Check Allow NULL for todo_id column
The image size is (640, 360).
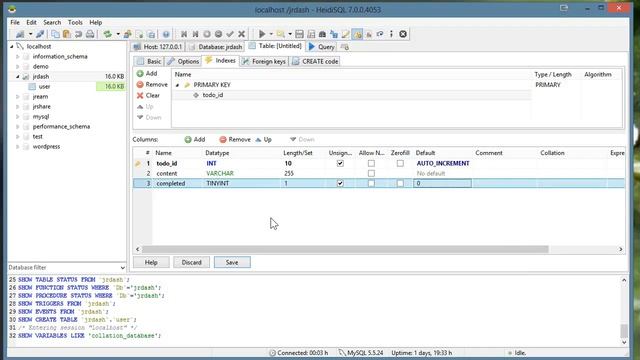371,163
